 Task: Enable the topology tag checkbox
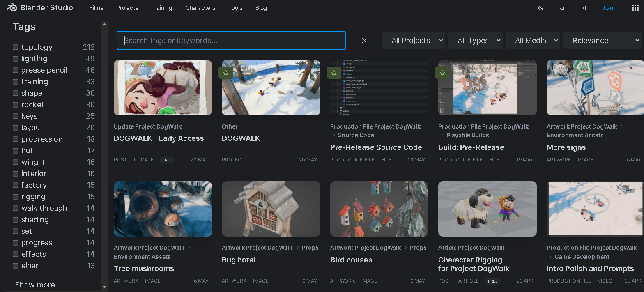pyautogui.click(x=15, y=47)
